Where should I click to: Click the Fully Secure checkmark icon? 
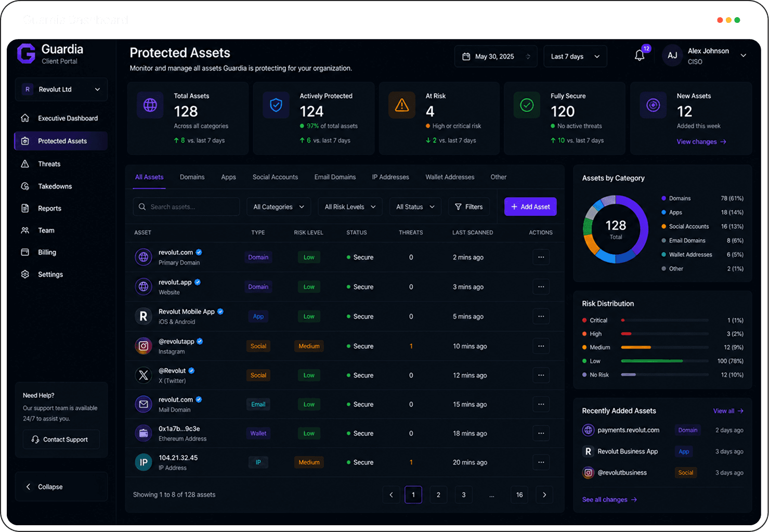pos(527,105)
